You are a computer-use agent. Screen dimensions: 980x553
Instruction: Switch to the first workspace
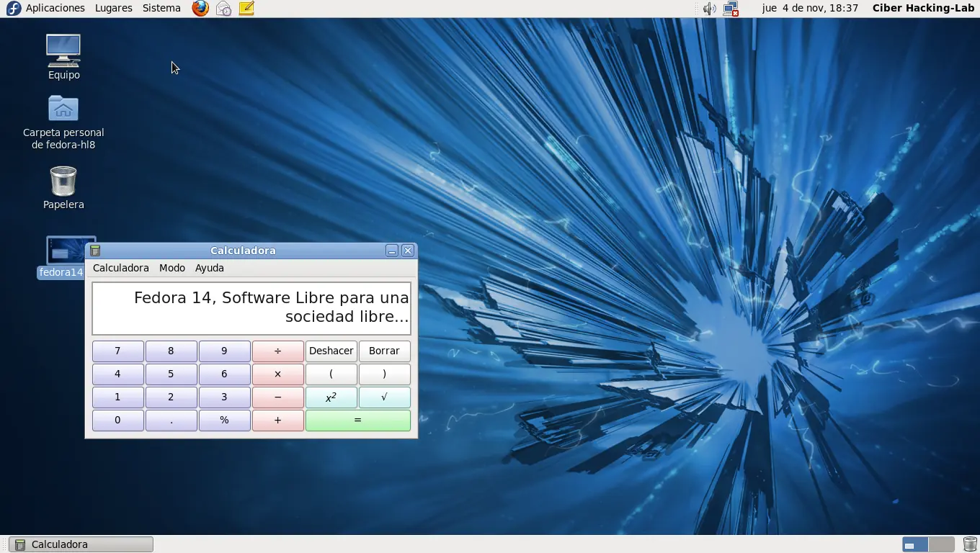click(915, 544)
